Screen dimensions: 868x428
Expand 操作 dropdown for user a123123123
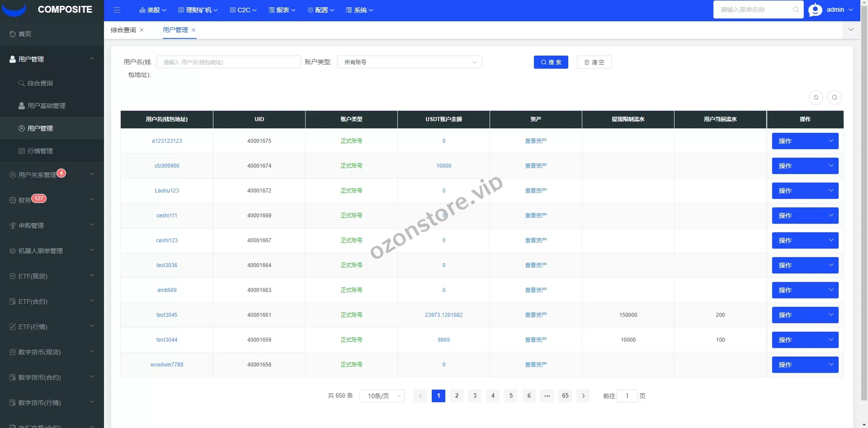pyautogui.click(x=805, y=141)
